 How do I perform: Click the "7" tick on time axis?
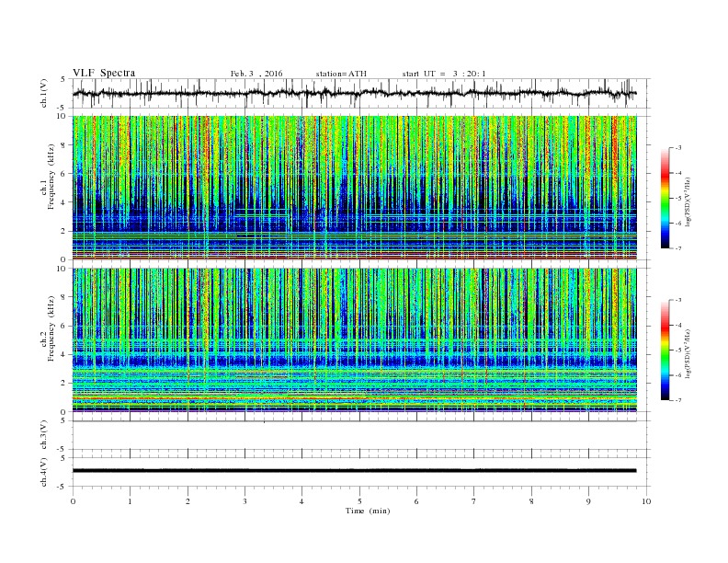(474, 501)
